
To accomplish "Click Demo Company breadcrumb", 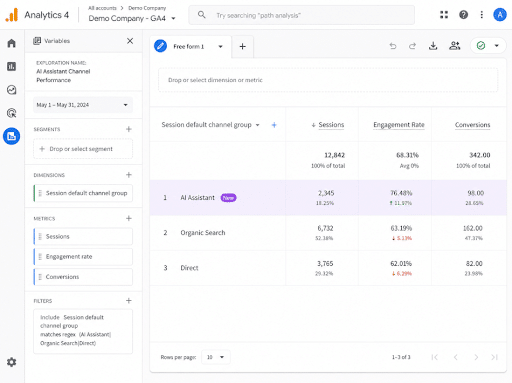I will [x=147, y=8].
